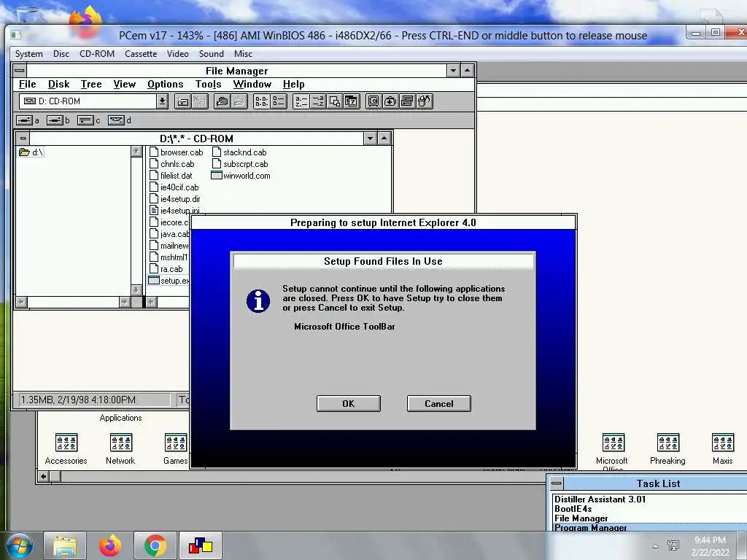Open the File menu in File Manager

[x=27, y=85]
